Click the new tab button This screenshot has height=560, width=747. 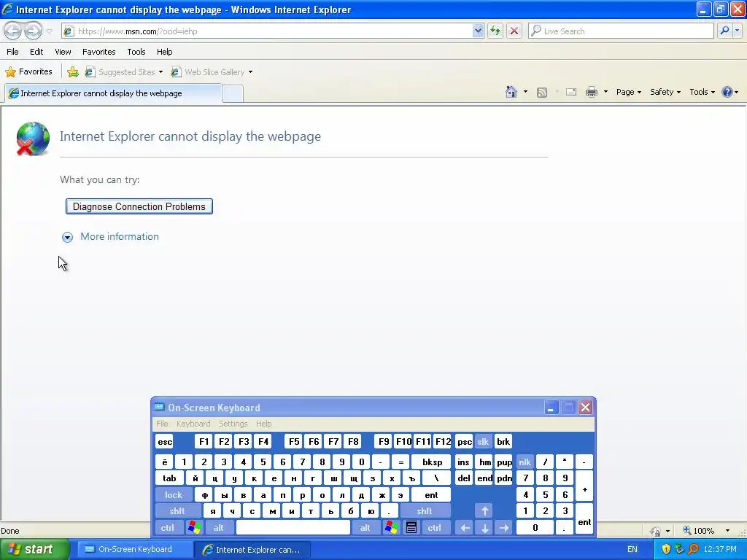click(233, 93)
